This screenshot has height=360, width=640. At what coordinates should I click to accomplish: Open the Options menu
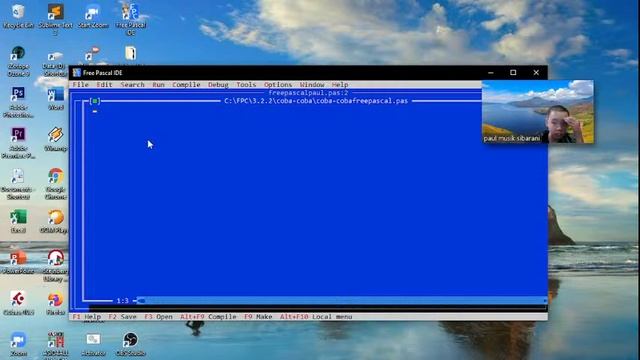278,84
